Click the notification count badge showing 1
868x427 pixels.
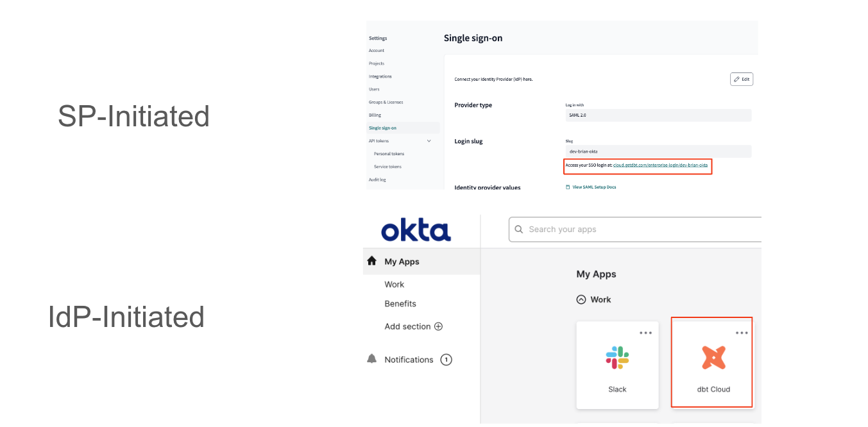coord(446,360)
